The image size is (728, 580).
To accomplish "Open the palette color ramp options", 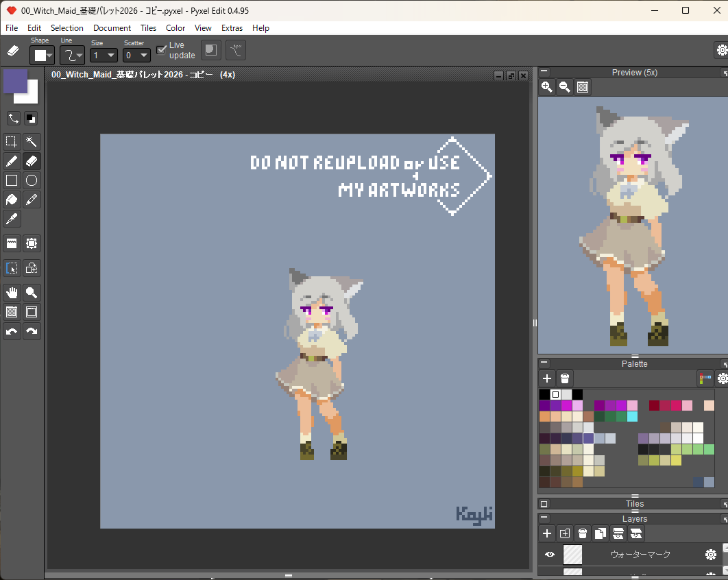I will (705, 378).
